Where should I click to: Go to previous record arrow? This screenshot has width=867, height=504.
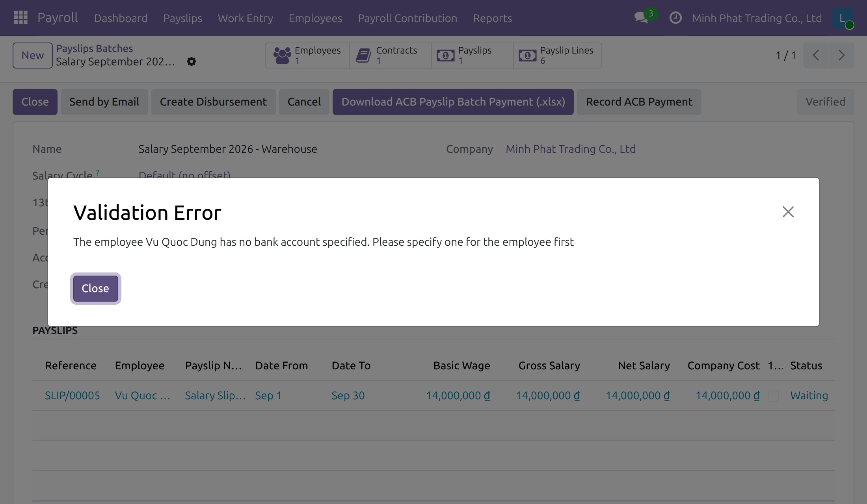tap(816, 56)
